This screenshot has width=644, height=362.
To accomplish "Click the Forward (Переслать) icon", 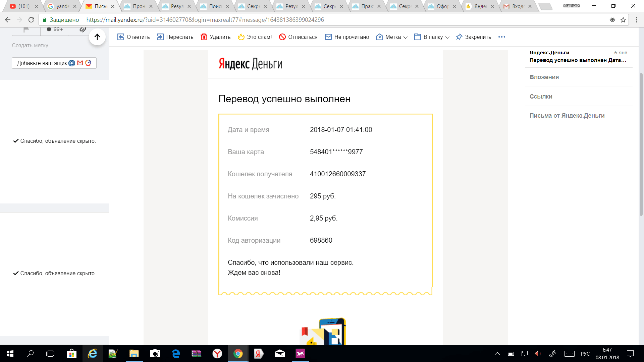I will (160, 37).
